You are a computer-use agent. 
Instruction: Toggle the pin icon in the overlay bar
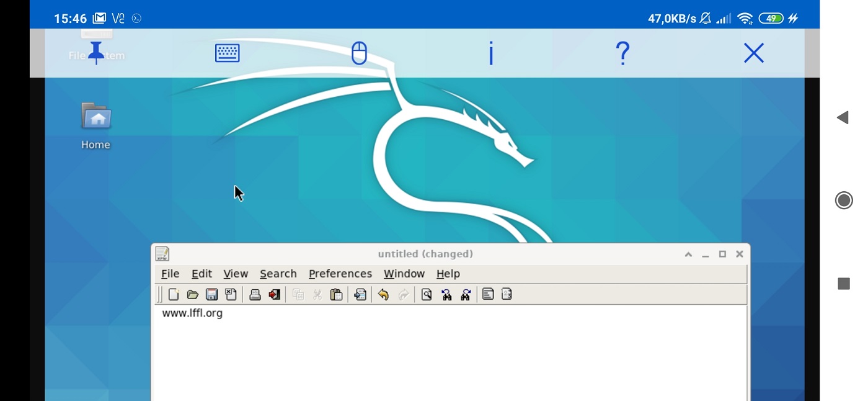coord(96,53)
